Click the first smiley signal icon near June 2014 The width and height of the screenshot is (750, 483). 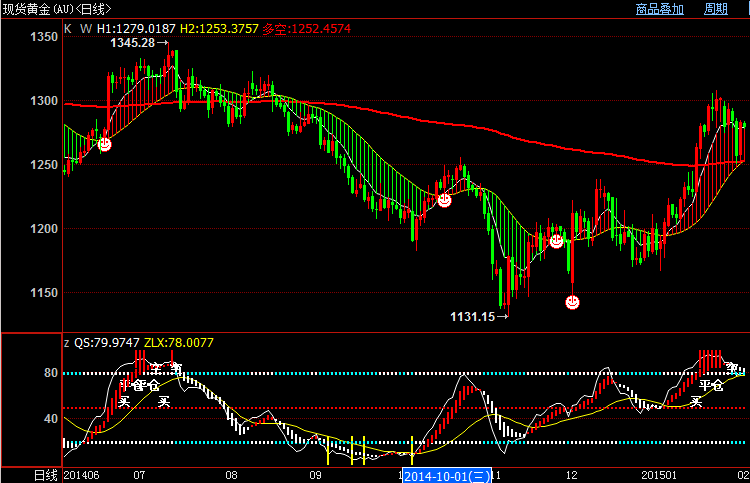pyautogui.click(x=104, y=144)
